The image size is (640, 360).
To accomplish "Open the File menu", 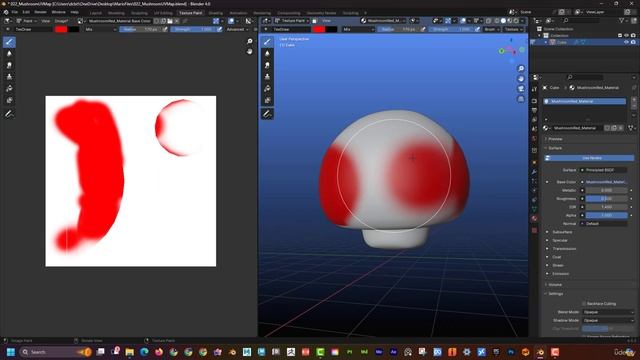I will click(x=15, y=12).
